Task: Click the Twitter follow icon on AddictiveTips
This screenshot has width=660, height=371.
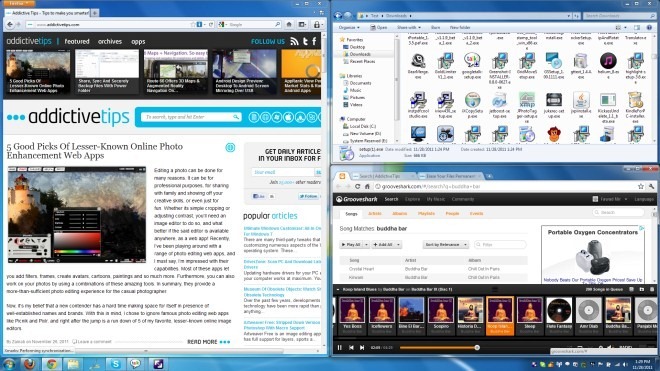Action: (305, 41)
